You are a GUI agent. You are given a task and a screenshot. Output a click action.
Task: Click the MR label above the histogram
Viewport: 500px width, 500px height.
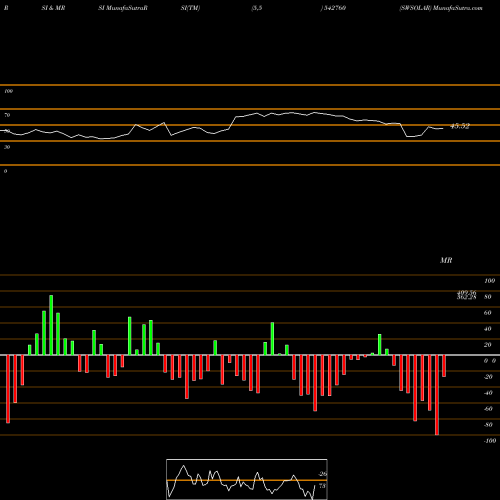click(446, 260)
